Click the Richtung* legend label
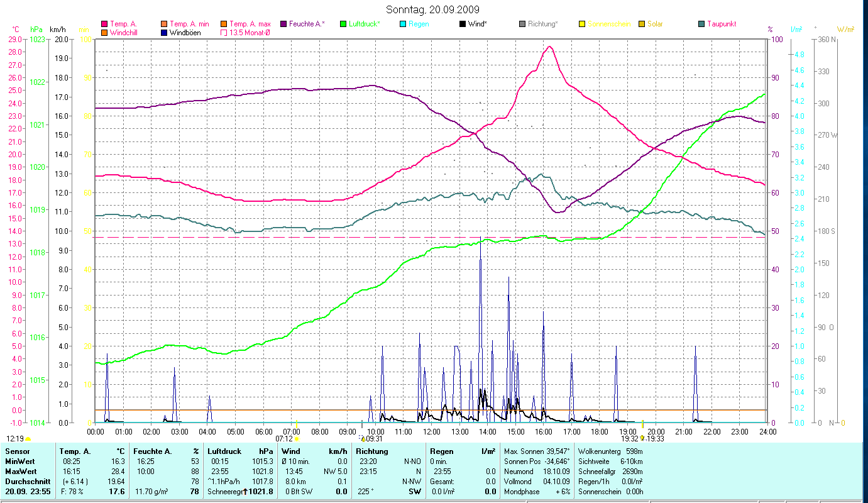The image size is (868, 503). [x=542, y=24]
